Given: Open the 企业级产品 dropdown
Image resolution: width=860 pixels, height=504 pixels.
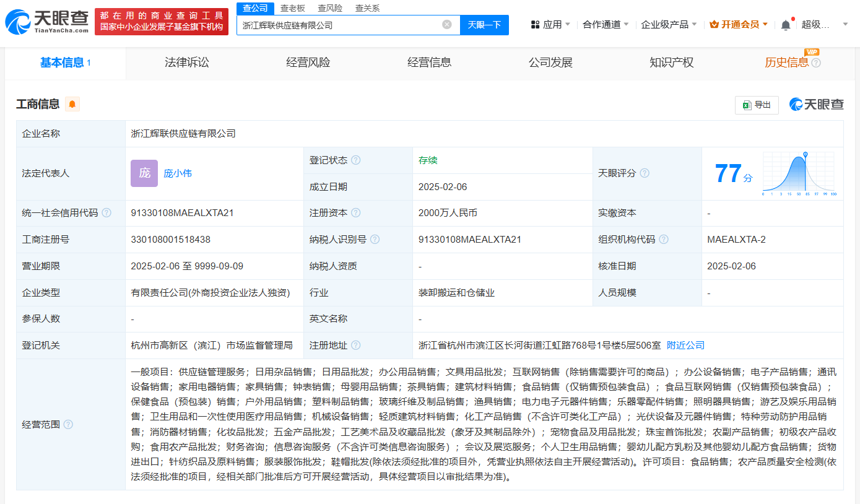Looking at the screenshot, I should tap(669, 25).
